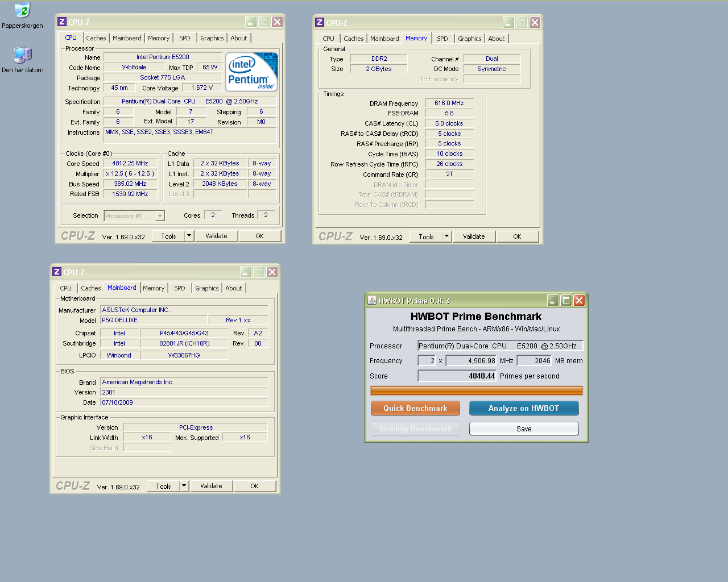This screenshot has width=728, height=582.
Task: Click the Save button in HWBOT Prime
Action: tap(524, 429)
